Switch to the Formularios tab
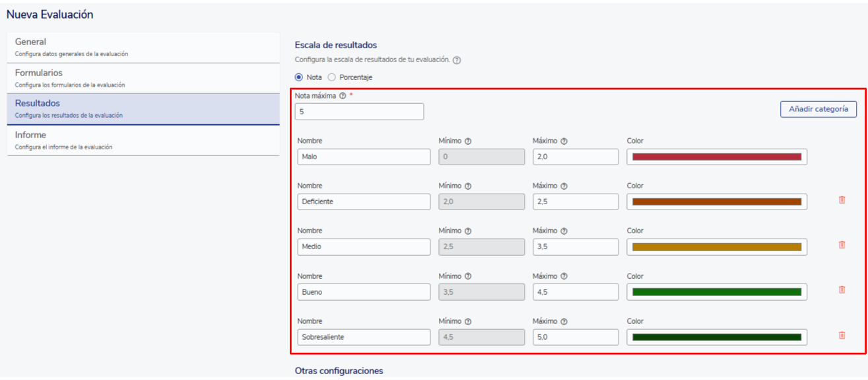Image resolution: width=868 pixels, height=380 pixels. coord(143,78)
